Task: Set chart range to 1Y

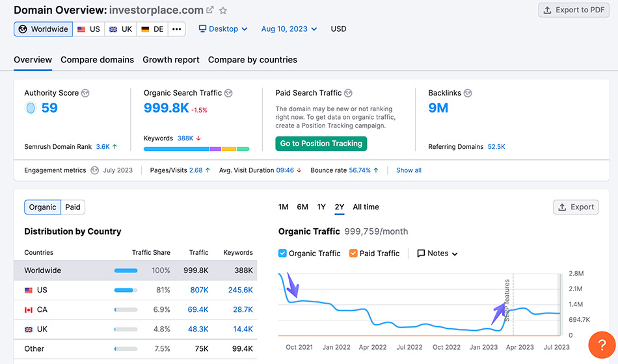Action: click(x=321, y=207)
